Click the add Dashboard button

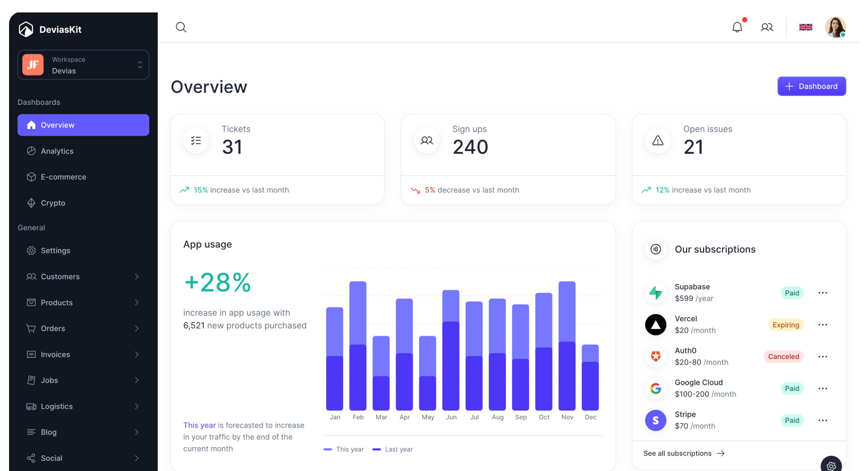coord(811,86)
